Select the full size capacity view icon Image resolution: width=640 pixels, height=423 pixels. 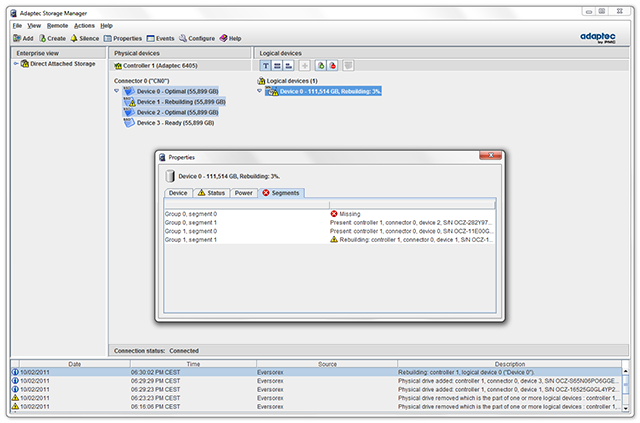(277, 65)
